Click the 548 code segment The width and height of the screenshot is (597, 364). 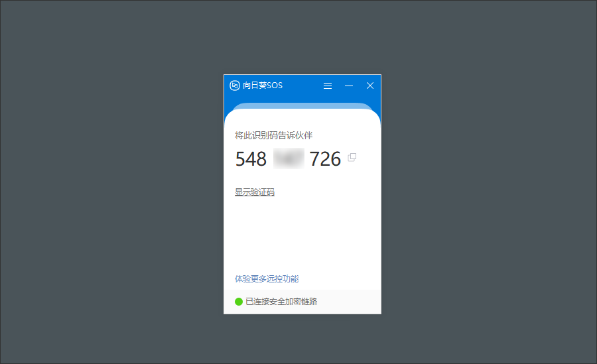click(x=251, y=158)
